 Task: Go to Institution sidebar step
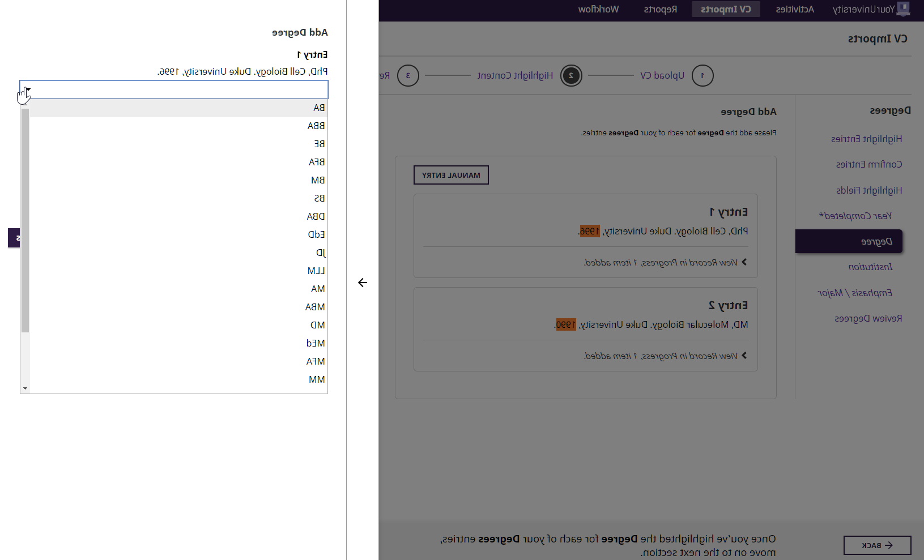[x=870, y=267]
